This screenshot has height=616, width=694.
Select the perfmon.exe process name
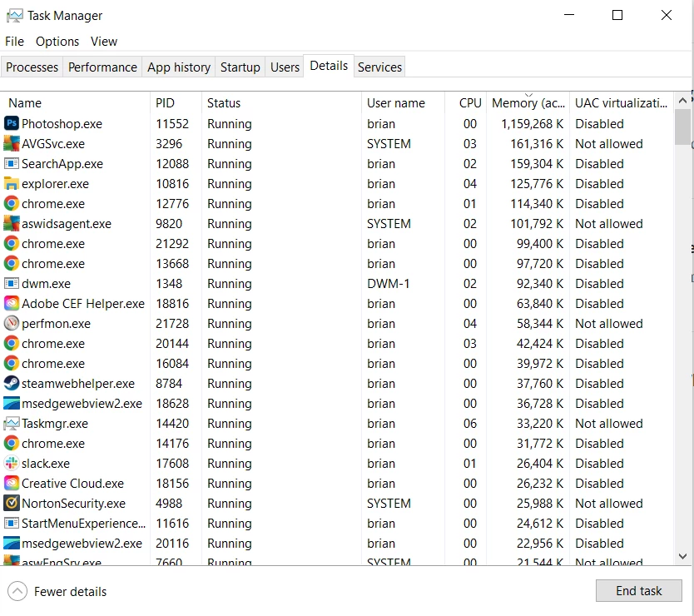(x=57, y=323)
